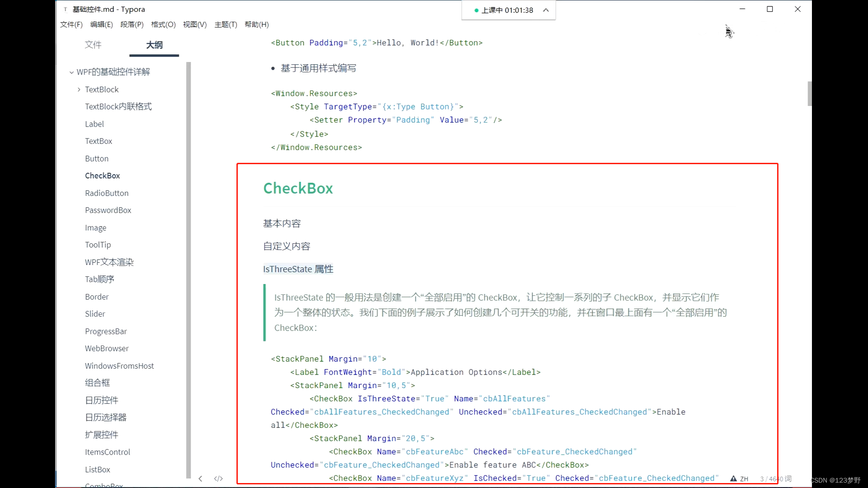
Task: Select 日历选择器 in the outline
Action: coord(106,417)
